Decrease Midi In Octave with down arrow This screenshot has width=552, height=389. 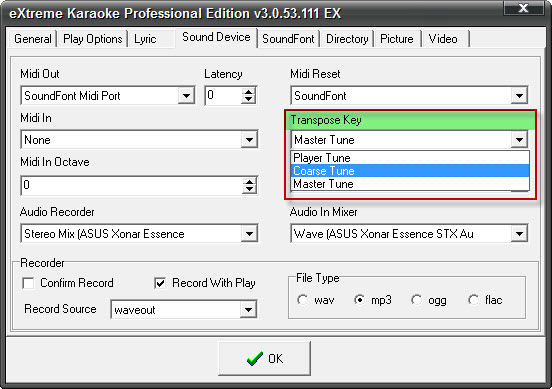[x=249, y=190]
